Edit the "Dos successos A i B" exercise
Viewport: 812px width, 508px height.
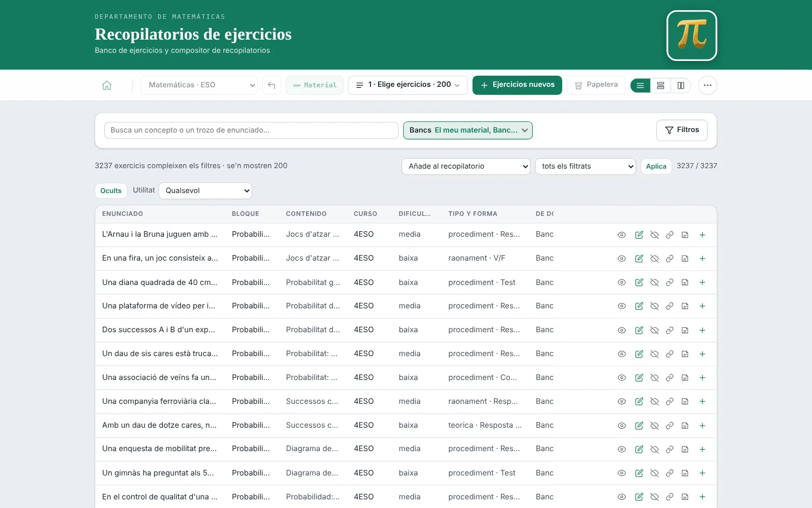pyautogui.click(x=639, y=330)
